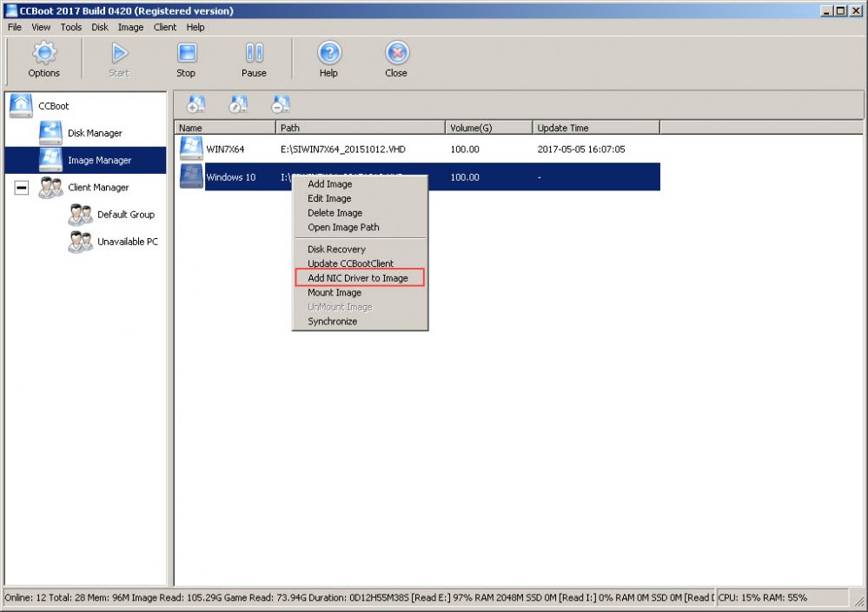Select the CCBoot root node icon

[x=21, y=105]
